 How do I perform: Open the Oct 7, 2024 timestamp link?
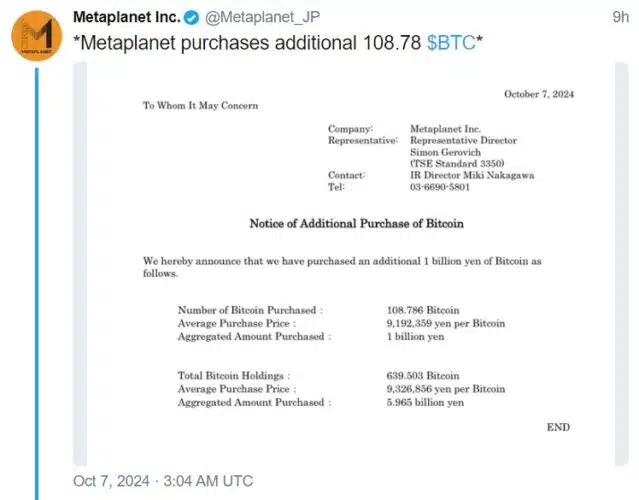click(163, 481)
